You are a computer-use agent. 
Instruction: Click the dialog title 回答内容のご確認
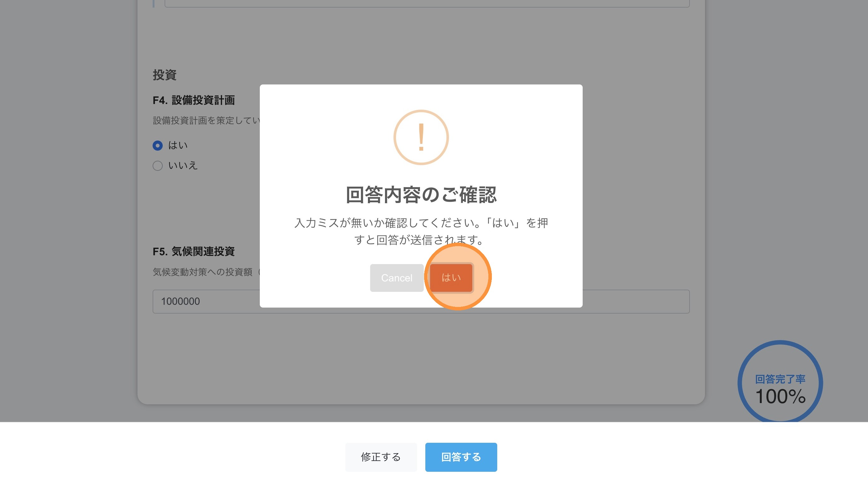tap(421, 195)
